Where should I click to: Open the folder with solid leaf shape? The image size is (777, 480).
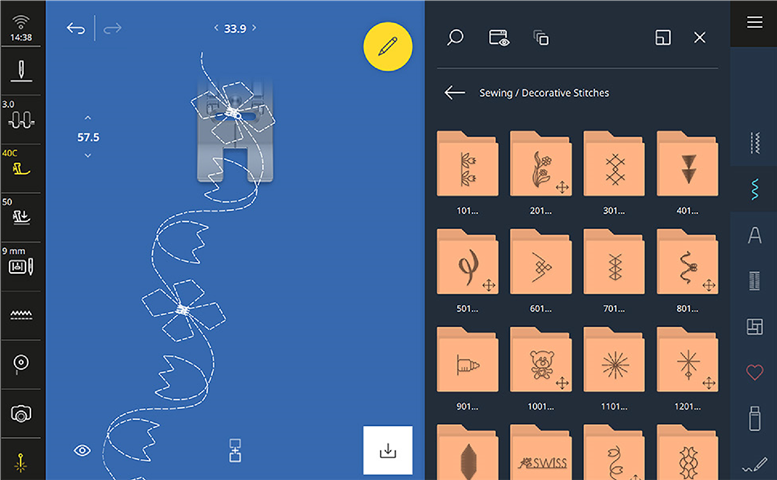(467, 453)
